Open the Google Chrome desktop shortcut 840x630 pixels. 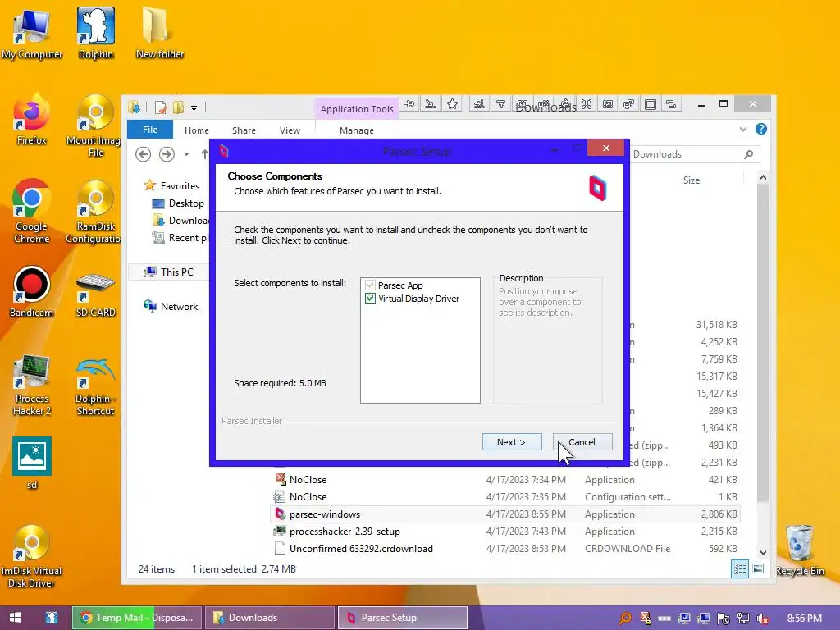(x=32, y=212)
